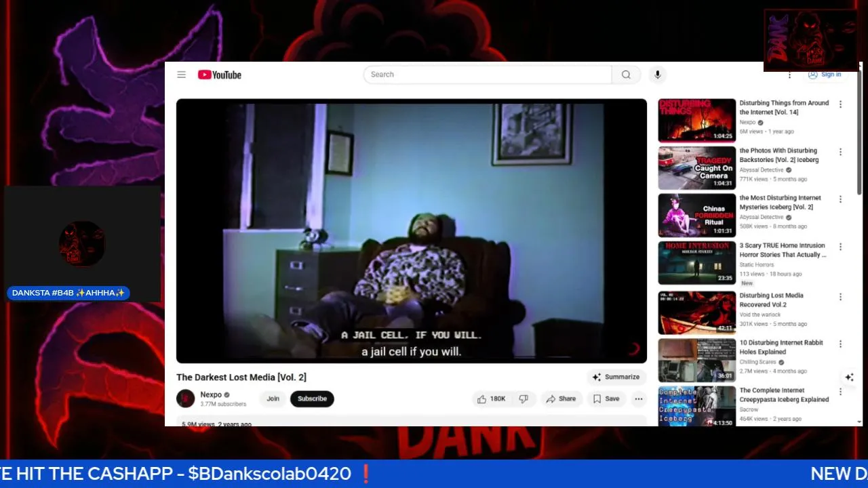The width and height of the screenshot is (868, 488).
Task: Click the video player showing jail cell caption
Action: [x=412, y=231]
